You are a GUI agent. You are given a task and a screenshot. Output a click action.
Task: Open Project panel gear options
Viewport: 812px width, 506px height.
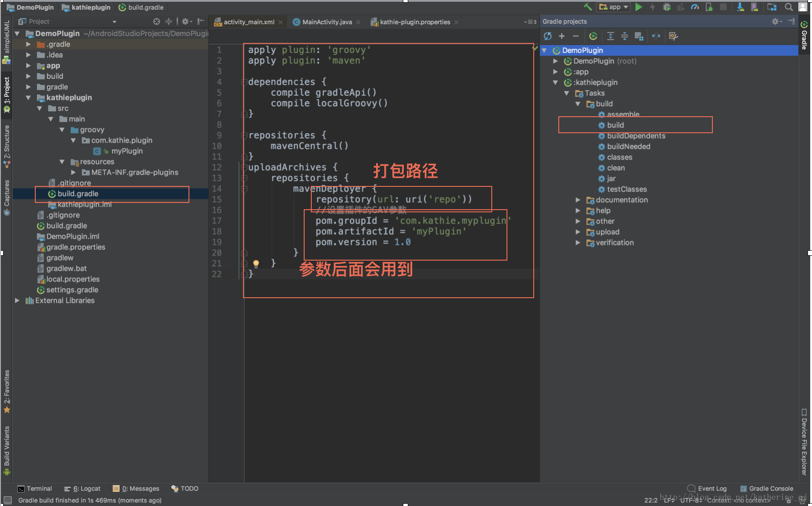pyautogui.click(x=186, y=21)
